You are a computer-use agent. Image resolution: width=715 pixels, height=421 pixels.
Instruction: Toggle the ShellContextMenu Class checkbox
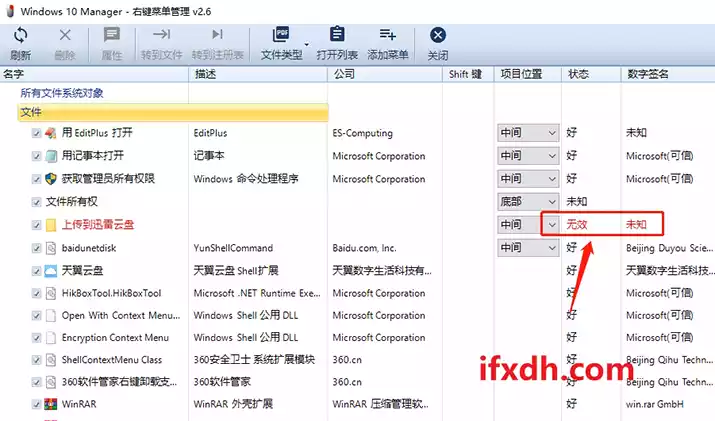coord(36,360)
